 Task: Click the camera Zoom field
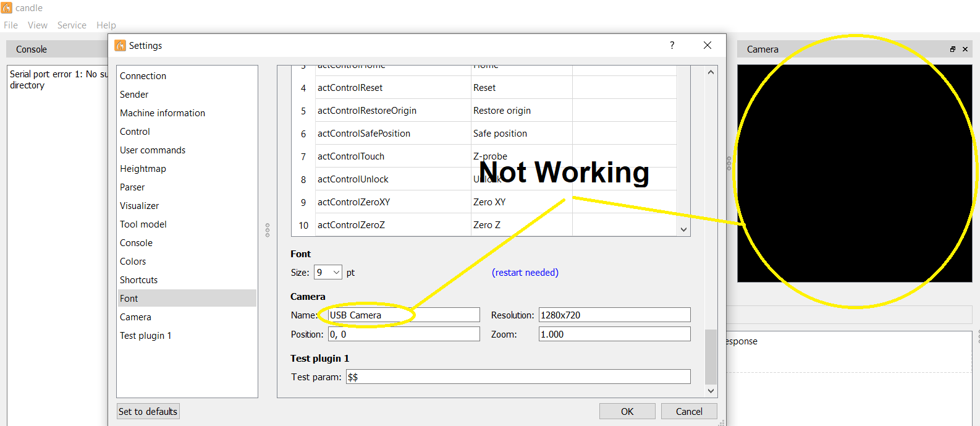[614, 334]
